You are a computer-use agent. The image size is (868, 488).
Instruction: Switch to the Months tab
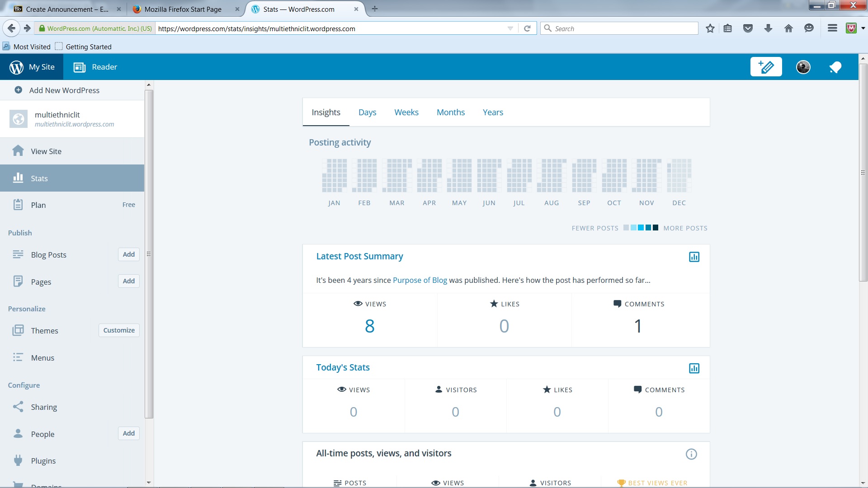pyautogui.click(x=451, y=112)
